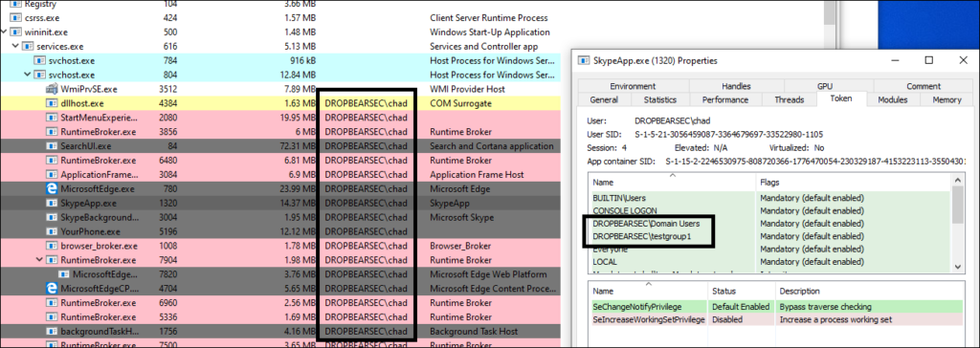Screen dimensions: 980x348
Task: Sort privileges by Description column
Action: (x=868, y=292)
